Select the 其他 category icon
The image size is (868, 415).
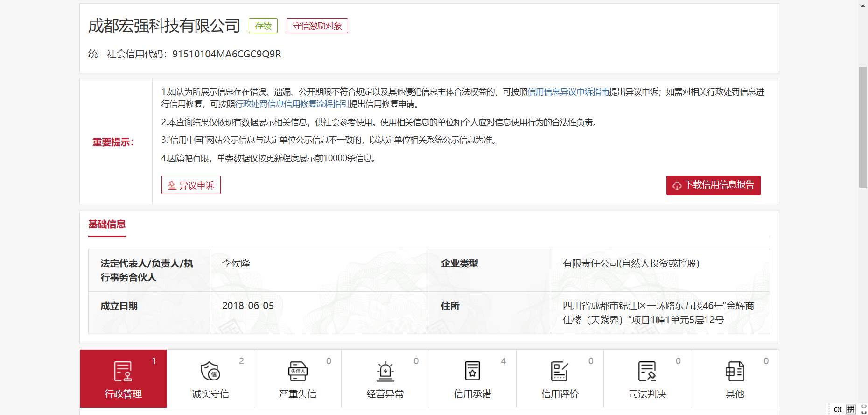(735, 372)
